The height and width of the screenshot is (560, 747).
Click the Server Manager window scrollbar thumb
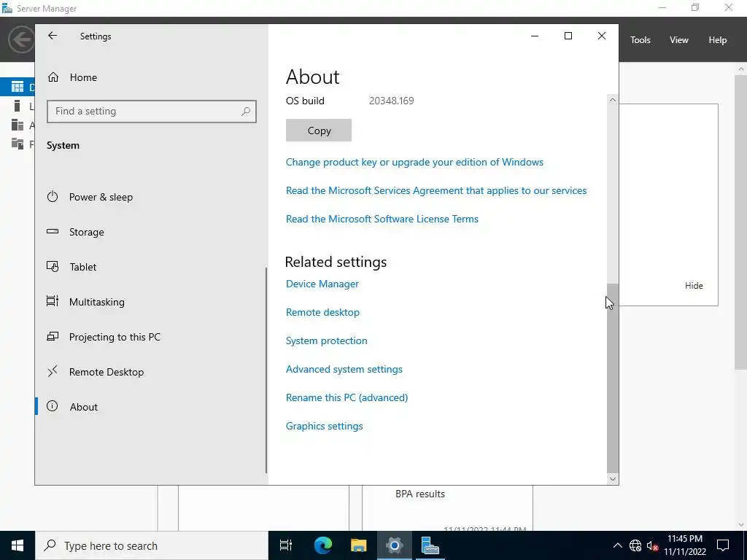click(741, 221)
